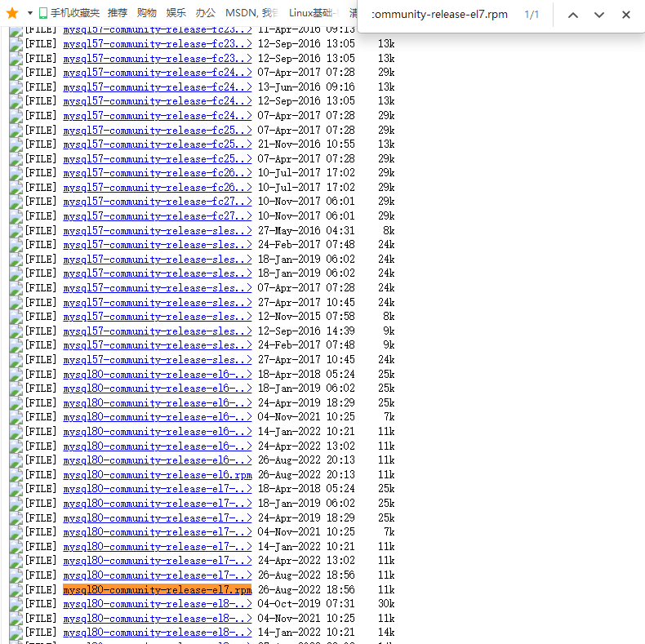Click date text 26-Aug-2022 18:56 of el7.rpm row
This screenshot has height=644, width=645.
306,589
